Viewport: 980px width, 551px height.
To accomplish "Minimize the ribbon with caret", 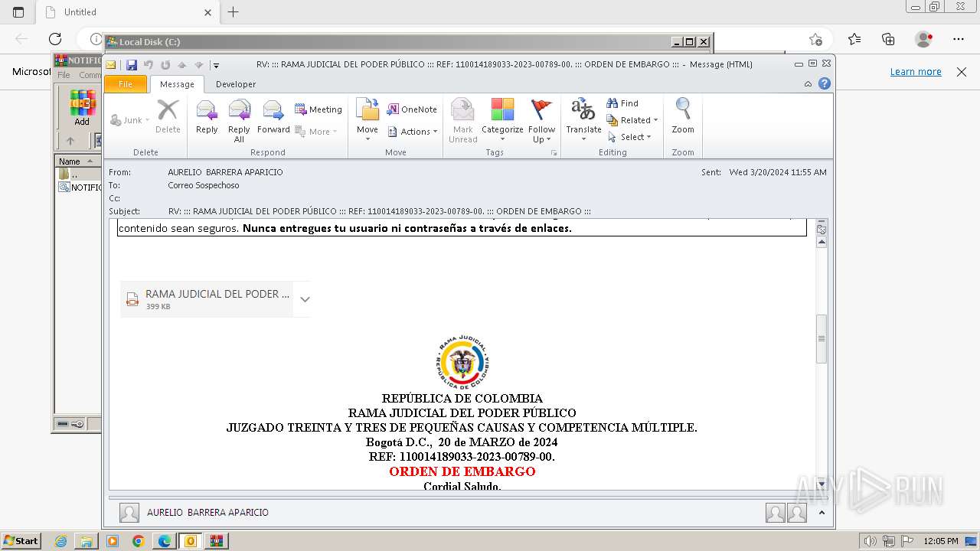I will point(808,84).
